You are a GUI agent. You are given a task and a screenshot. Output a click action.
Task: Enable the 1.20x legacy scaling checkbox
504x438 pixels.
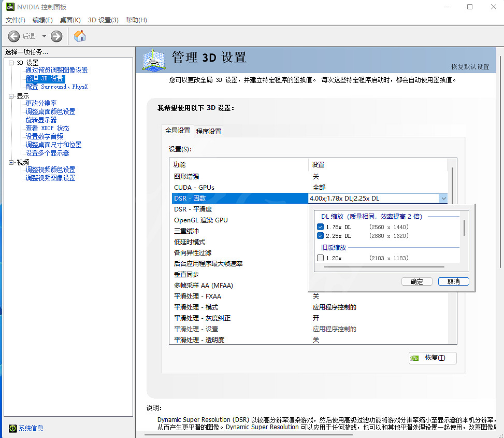pyautogui.click(x=320, y=258)
